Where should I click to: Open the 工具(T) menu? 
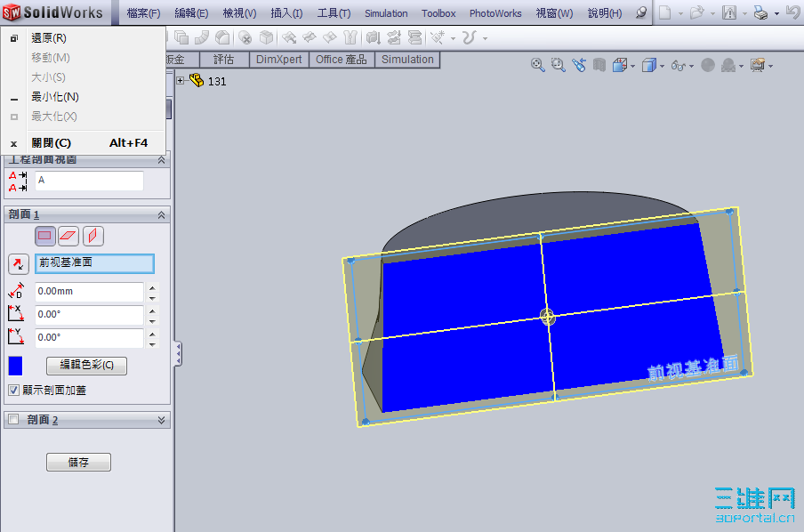[334, 13]
